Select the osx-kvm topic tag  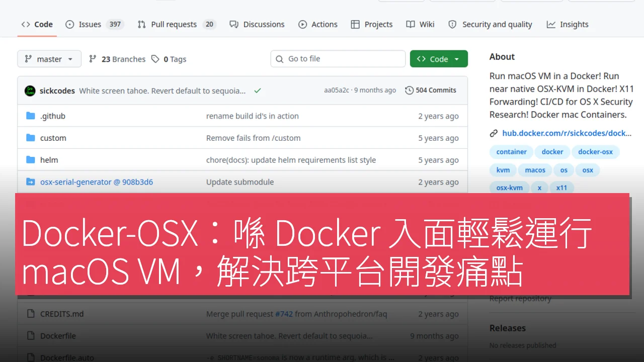509,188
